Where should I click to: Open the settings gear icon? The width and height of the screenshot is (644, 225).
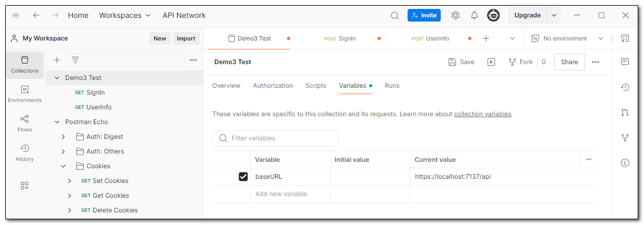[455, 15]
